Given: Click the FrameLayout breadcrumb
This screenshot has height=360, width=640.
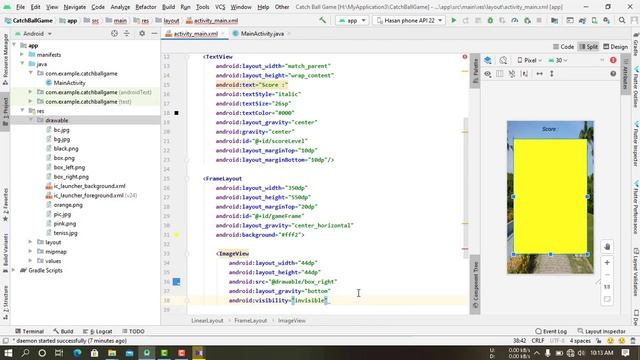Looking at the screenshot, I should 250,320.
